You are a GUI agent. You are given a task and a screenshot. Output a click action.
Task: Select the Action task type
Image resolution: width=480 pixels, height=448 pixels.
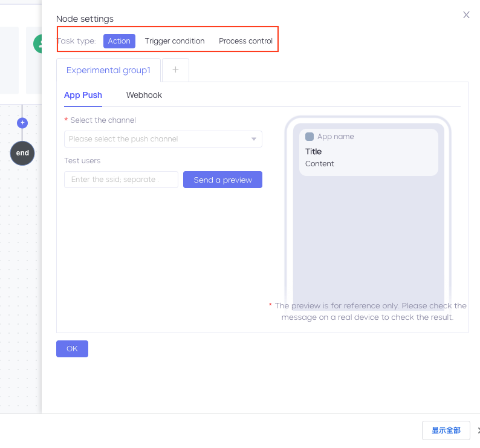pos(119,41)
